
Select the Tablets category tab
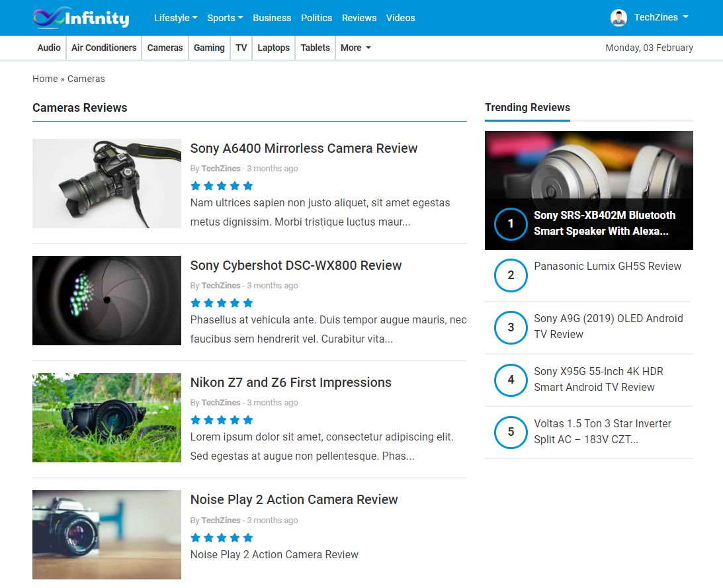(x=316, y=48)
